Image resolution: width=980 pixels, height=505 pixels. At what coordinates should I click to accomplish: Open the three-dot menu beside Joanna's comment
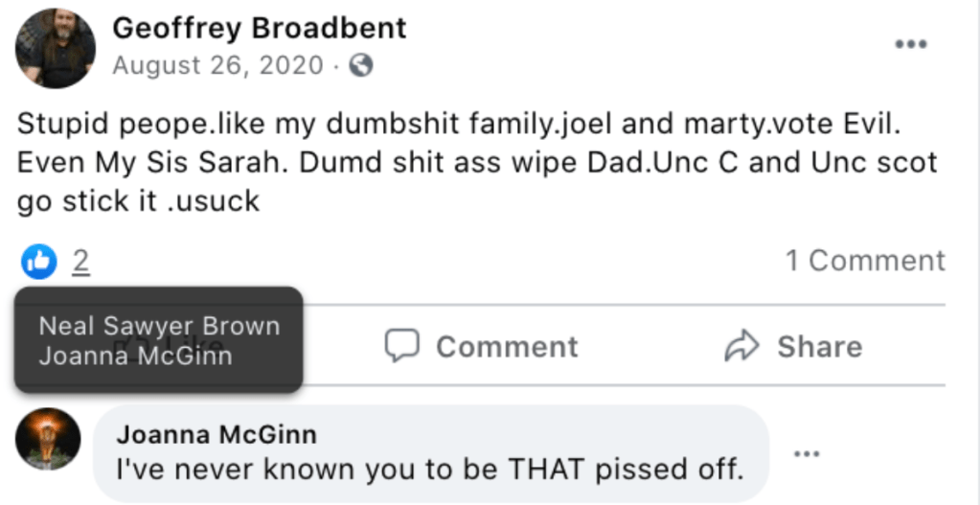[x=807, y=453]
